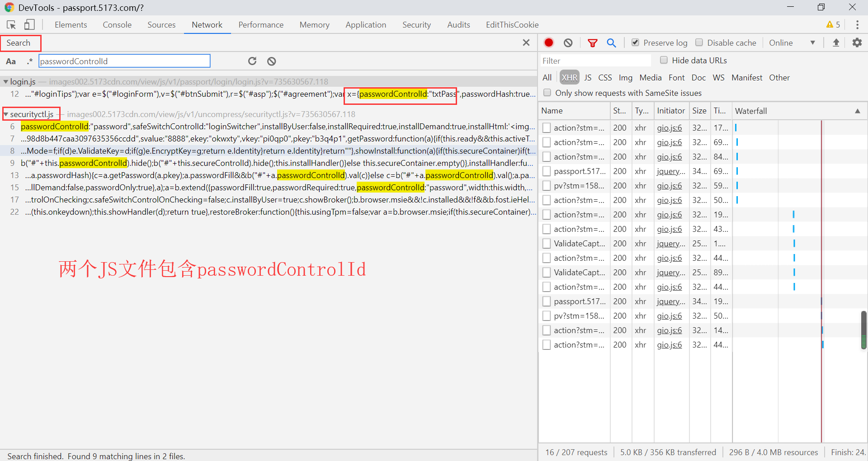
Task: Open the Console tab
Action: pyautogui.click(x=117, y=25)
